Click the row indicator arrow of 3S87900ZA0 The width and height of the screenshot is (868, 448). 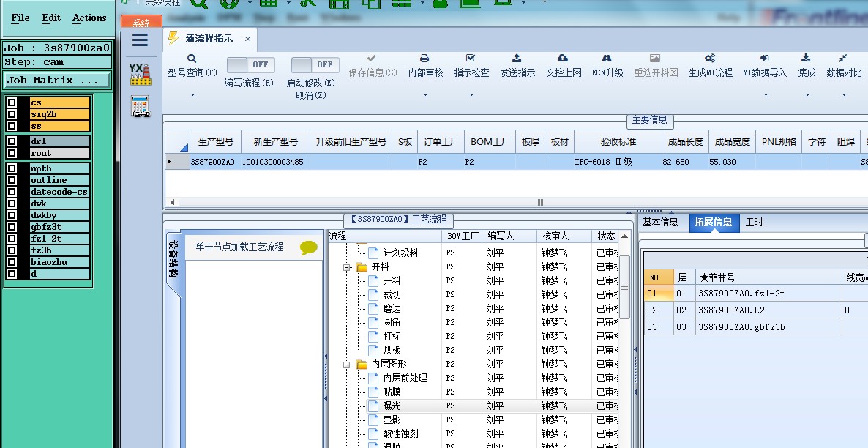tap(169, 162)
